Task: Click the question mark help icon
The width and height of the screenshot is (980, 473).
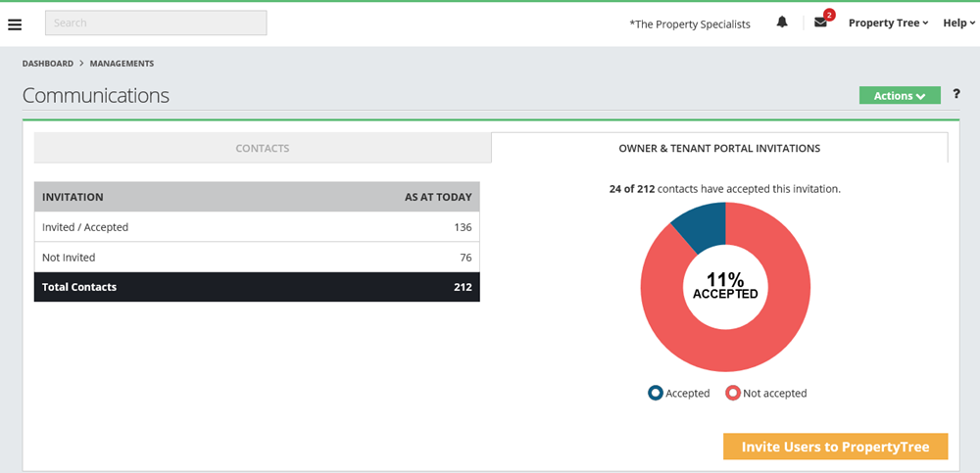Action: coord(956,94)
